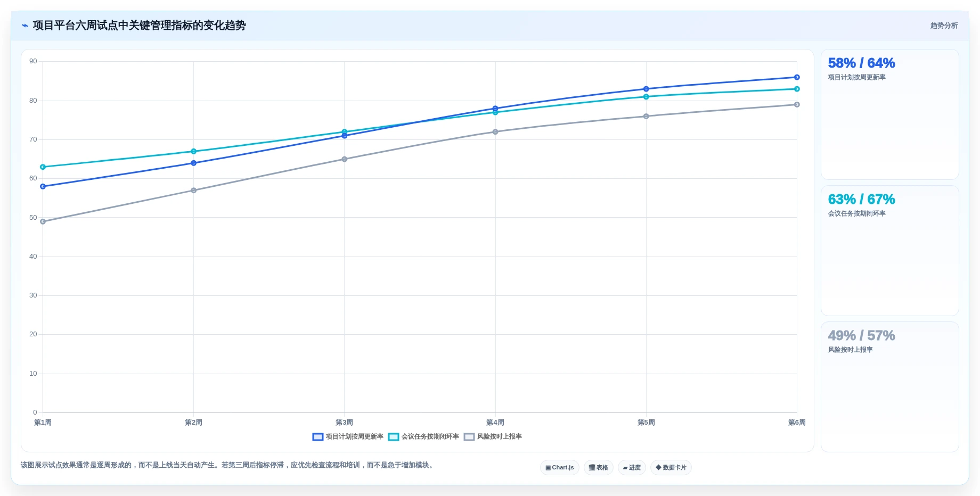Click the 63% / 67% stat card value
Image resolution: width=980 pixels, height=496 pixels.
(x=861, y=199)
